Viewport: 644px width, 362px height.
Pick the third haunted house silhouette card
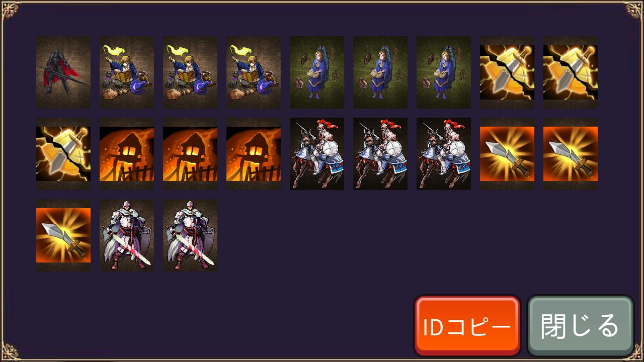click(x=254, y=154)
